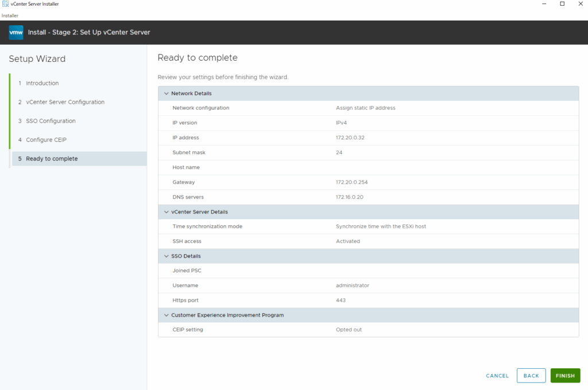The image size is (588, 390).
Task: Minimize the installer window
Action: (543, 4)
